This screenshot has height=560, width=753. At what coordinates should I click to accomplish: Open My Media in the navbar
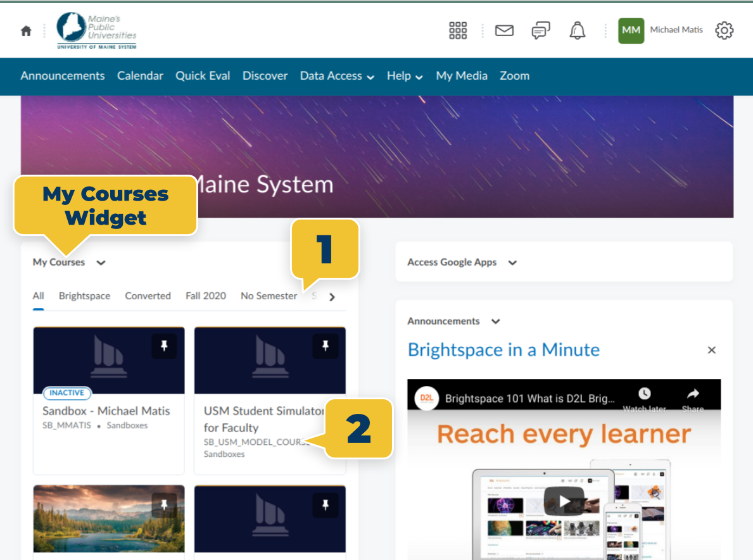click(462, 76)
